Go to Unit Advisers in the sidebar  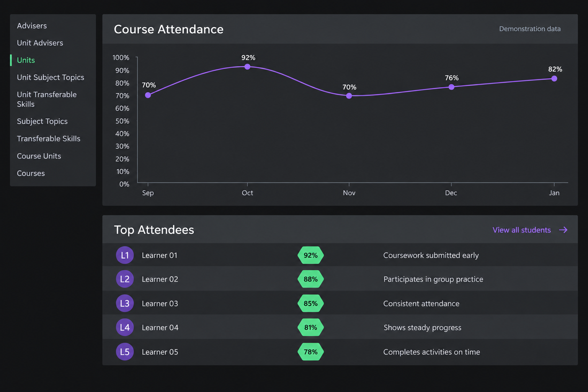pos(40,43)
